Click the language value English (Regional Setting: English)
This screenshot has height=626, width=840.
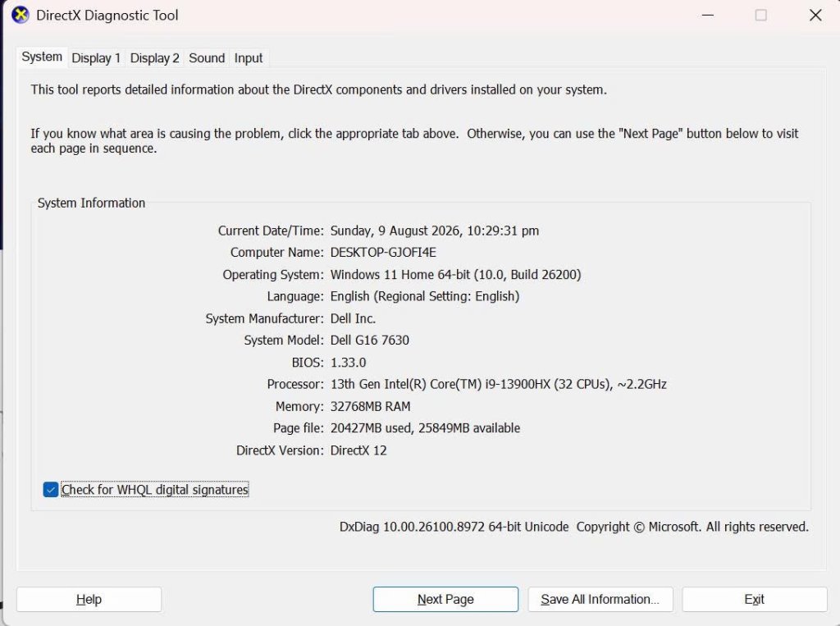[x=425, y=296]
